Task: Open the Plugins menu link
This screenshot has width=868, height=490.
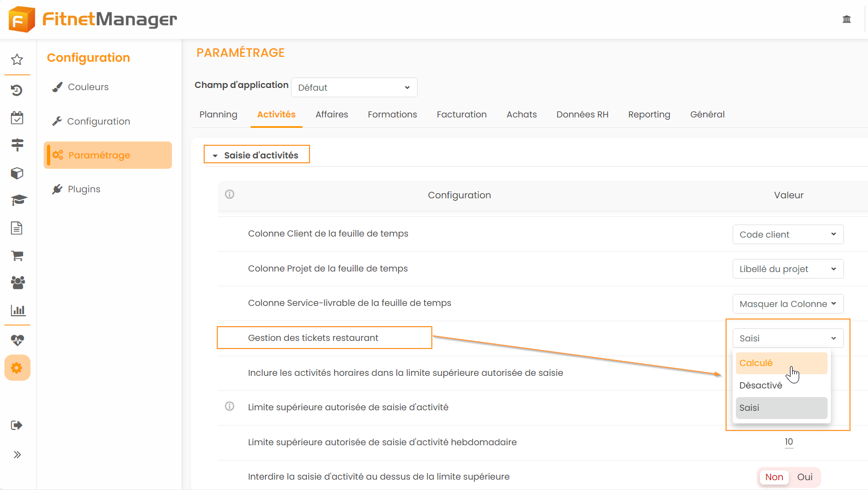Action: (x=84, y=189)
